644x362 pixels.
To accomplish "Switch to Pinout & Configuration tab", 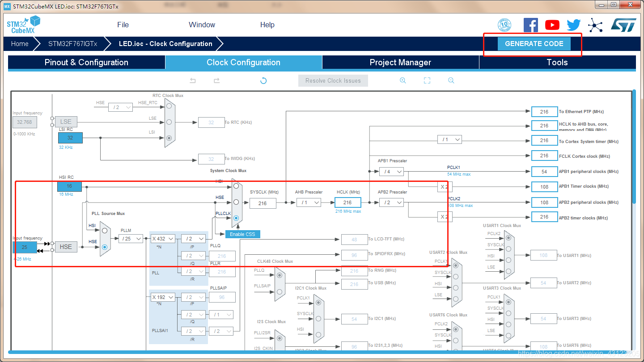I will (86, 63).
